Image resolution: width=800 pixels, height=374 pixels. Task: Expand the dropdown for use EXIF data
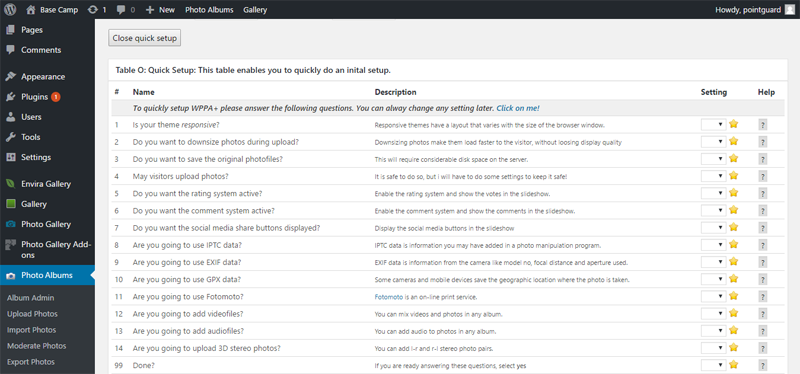coord(714,262)
